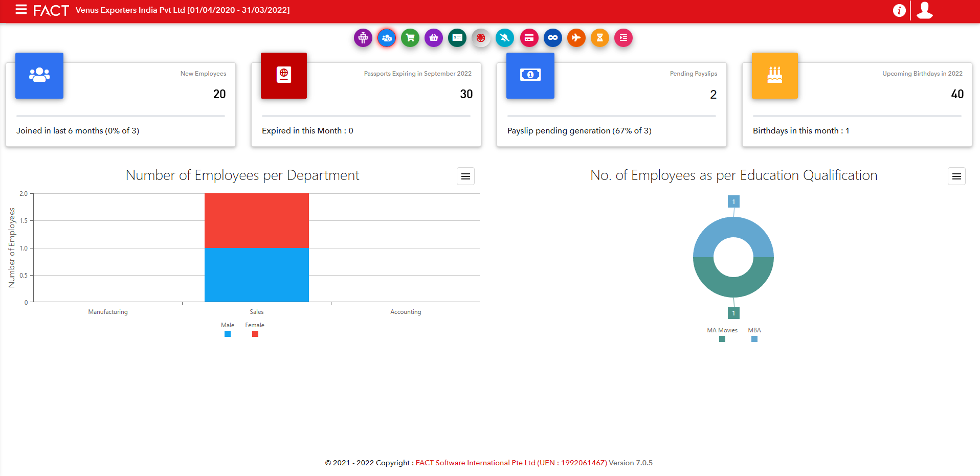Open the user profile icon top right
Screen dimensions: 980x476
pyautogui.click(x=924, y=10)
